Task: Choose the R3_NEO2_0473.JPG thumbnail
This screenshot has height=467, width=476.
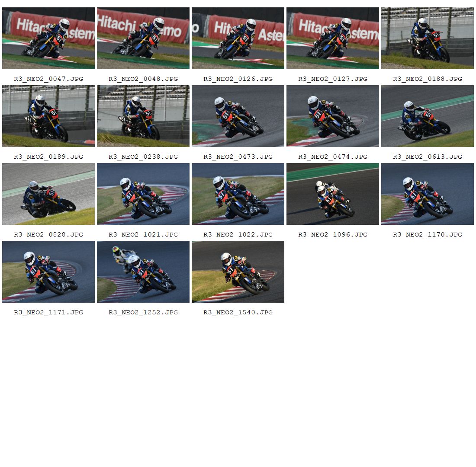Action: [x=238, y=116]
